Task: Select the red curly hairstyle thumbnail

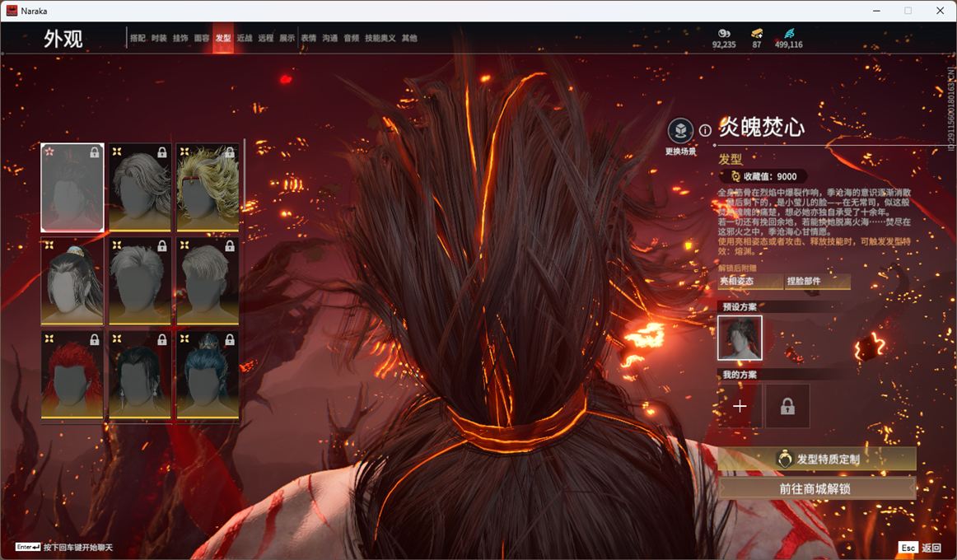Action: (x=72, y=375)
